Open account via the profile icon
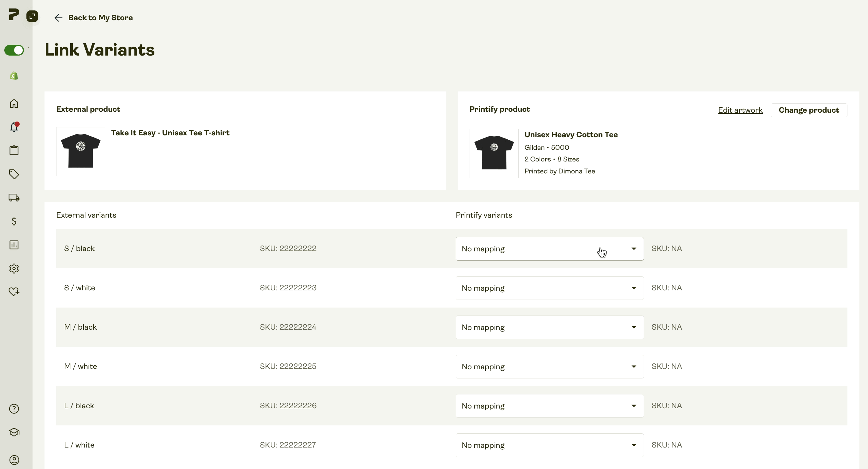 point(14,460)
